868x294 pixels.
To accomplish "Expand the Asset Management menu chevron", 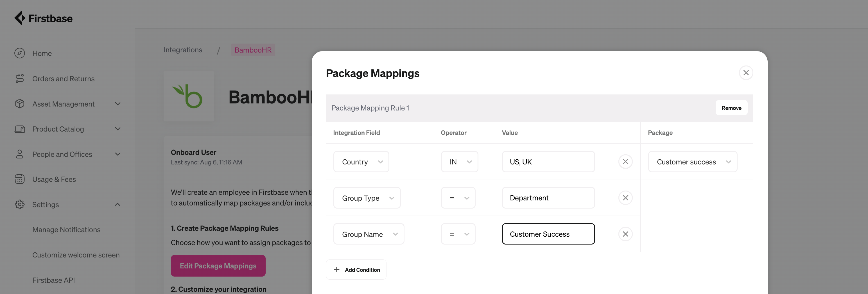I will [x=117, y=104].
